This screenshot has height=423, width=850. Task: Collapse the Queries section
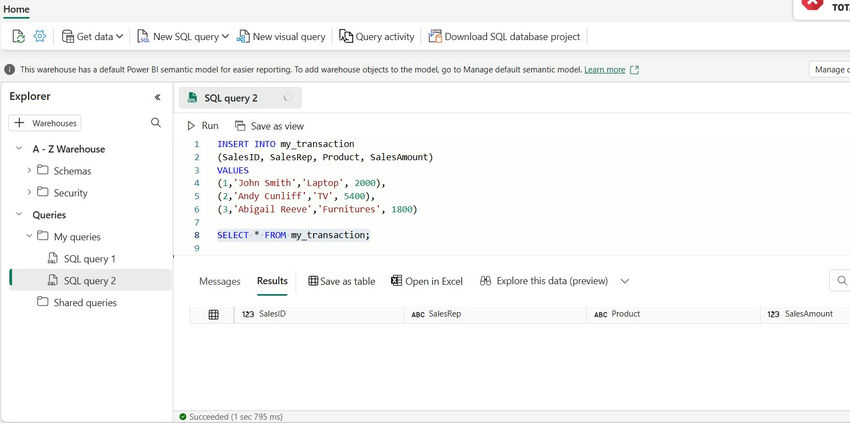[x=19, y=215]
